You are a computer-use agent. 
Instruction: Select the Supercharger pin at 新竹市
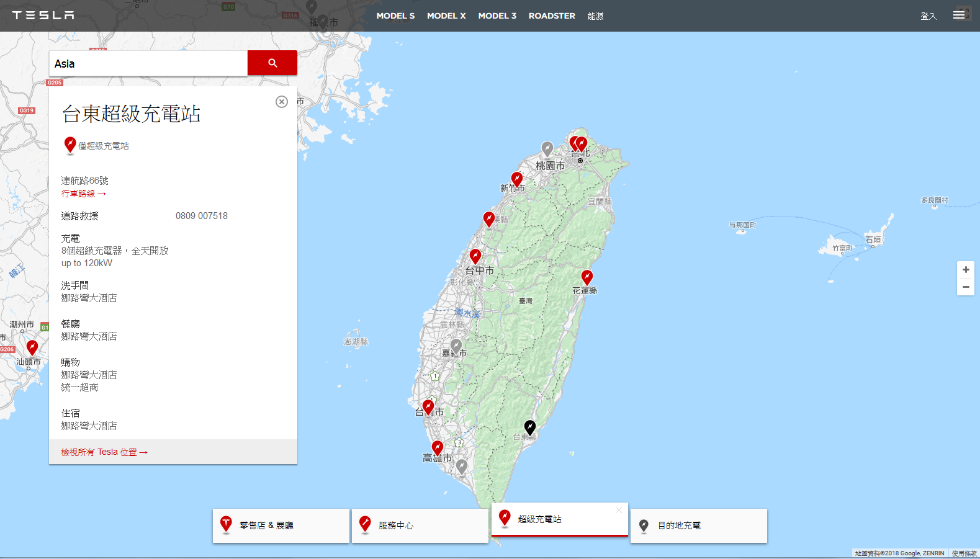(x=516, y=179)
